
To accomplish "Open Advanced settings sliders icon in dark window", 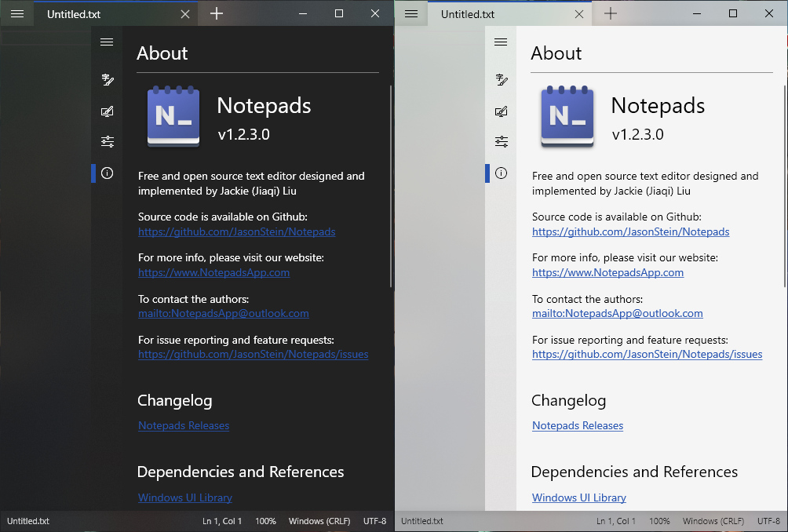I will tap(107, 141).
